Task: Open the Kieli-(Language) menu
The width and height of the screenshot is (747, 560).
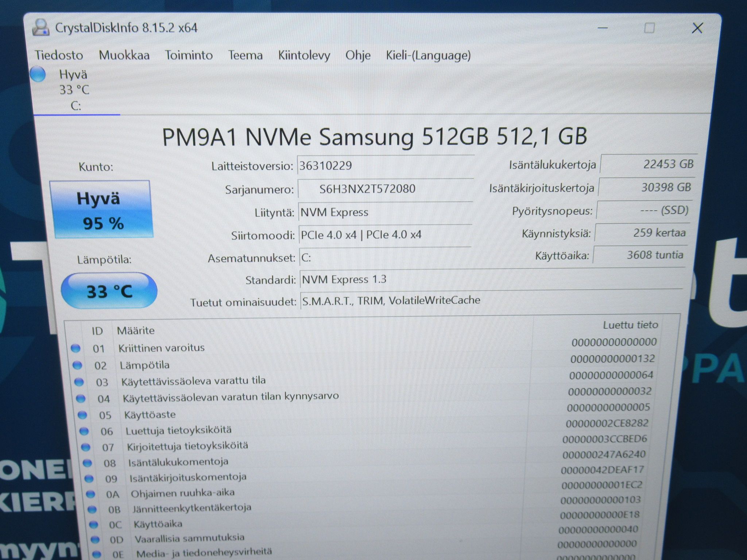Action: pyautogui.click(x=428, y=55)
